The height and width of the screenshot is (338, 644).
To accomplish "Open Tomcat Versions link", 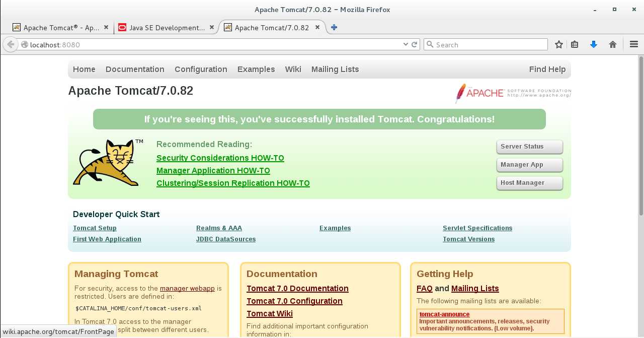I will click(468, 239).
